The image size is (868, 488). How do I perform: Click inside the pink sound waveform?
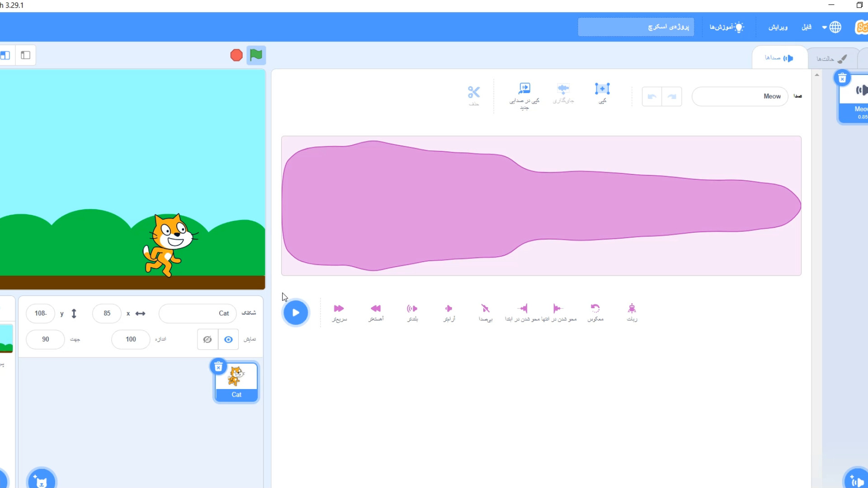(x=541, y=206)
